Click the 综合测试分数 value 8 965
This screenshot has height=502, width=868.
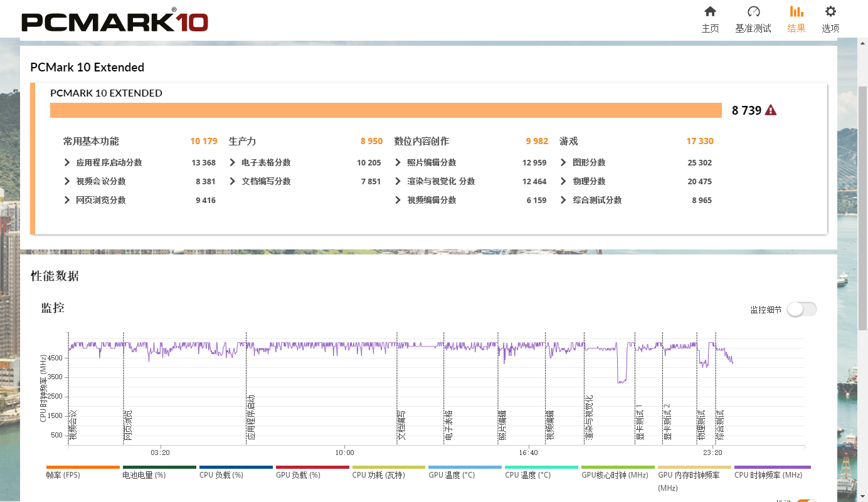pos(702,200)
